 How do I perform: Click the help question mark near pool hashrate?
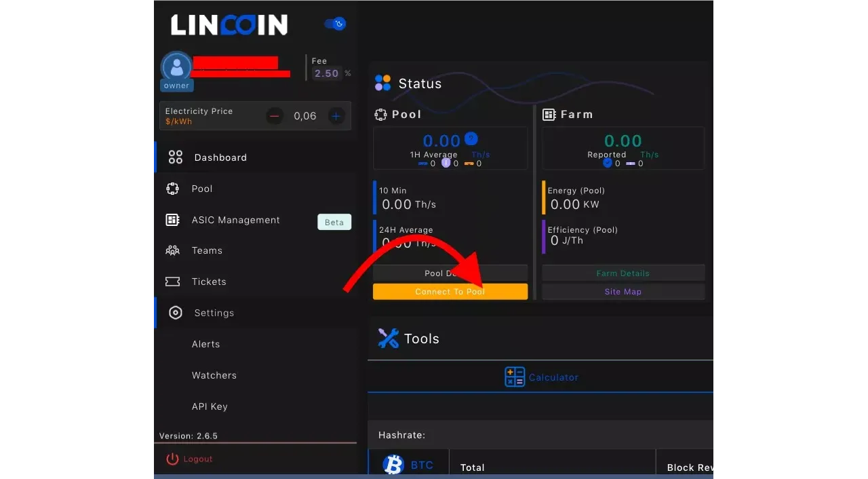click(x=471, y=140)
